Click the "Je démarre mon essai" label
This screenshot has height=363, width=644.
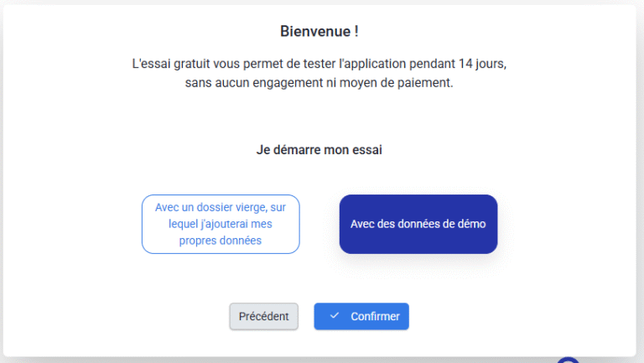(x=319, y=151)
